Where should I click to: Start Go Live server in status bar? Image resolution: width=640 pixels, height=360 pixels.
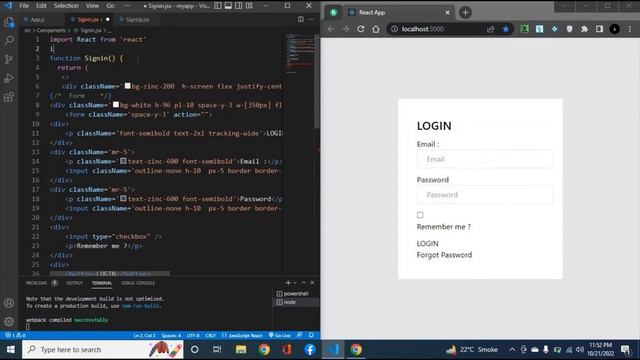click(x=280, y=335)
